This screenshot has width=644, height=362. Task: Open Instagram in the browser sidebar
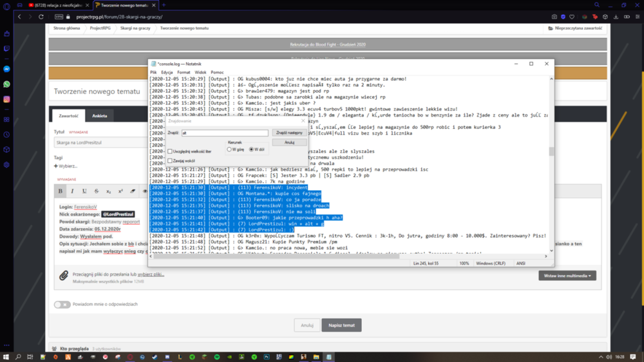[6, 99]
